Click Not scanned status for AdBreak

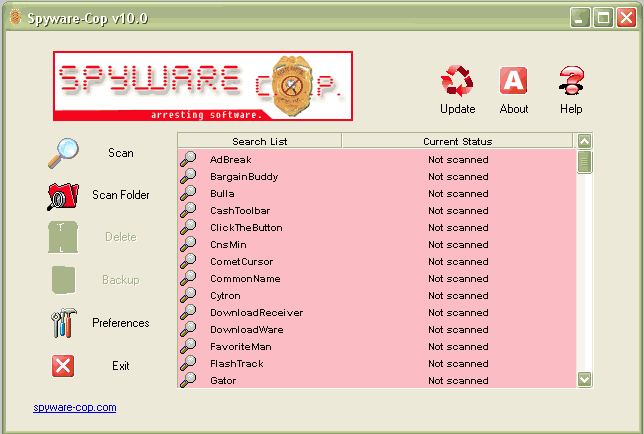(458, 159)
